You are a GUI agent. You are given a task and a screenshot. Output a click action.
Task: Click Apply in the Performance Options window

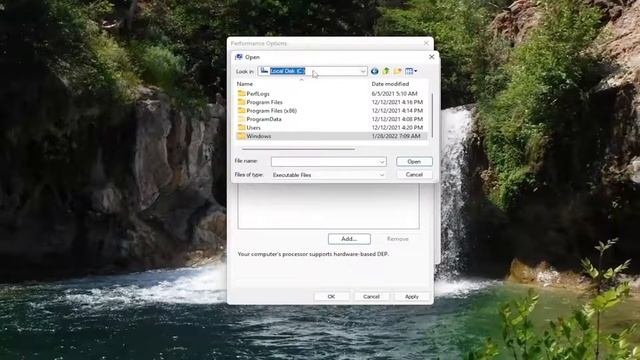(x=412, y=296)
